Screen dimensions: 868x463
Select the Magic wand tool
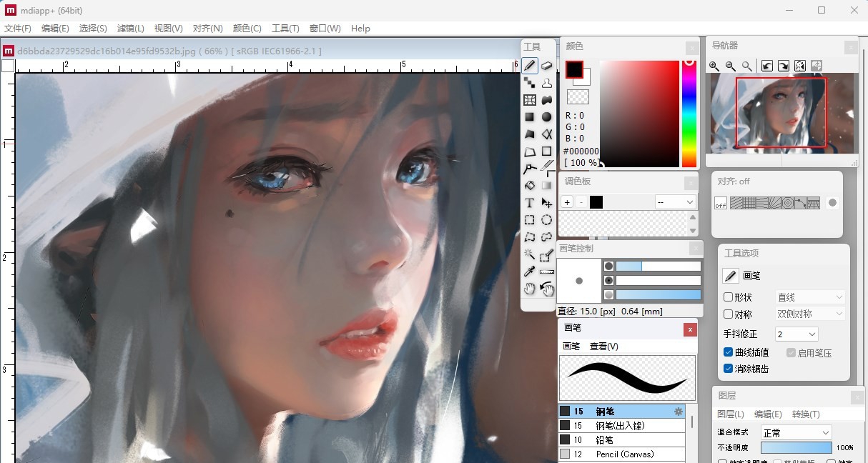click(530, 254)
